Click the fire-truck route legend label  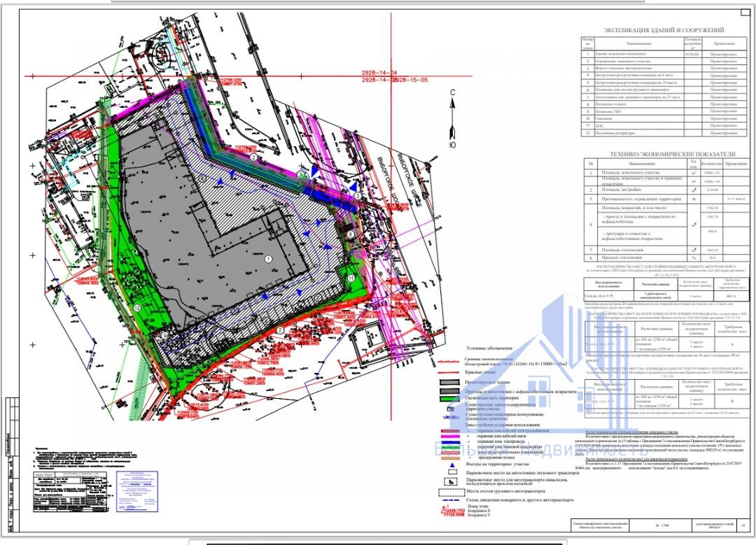[519, 500]
